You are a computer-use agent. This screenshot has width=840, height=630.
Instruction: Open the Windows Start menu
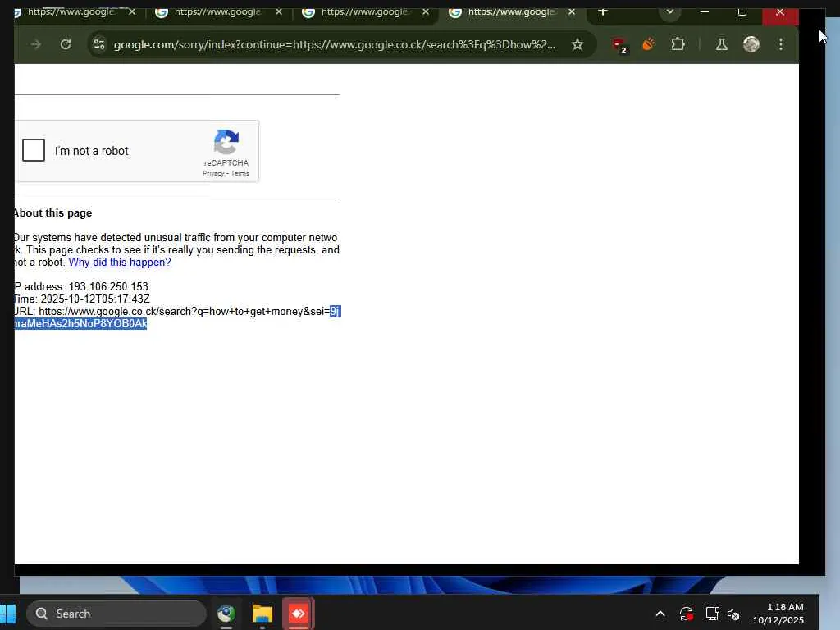click(7, 614)
